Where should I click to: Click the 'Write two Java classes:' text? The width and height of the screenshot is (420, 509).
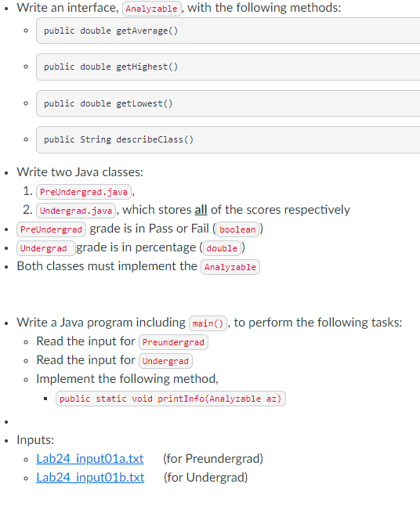click(x=80, y=172)
